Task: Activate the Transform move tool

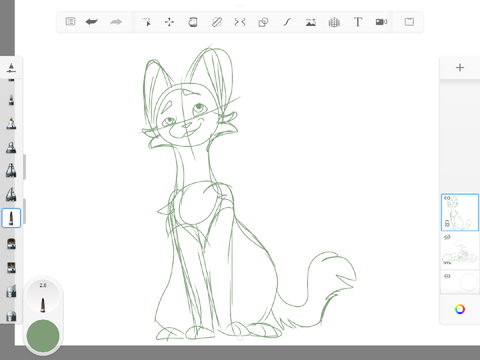Action: pyautogui.click(x=169, y=22)
